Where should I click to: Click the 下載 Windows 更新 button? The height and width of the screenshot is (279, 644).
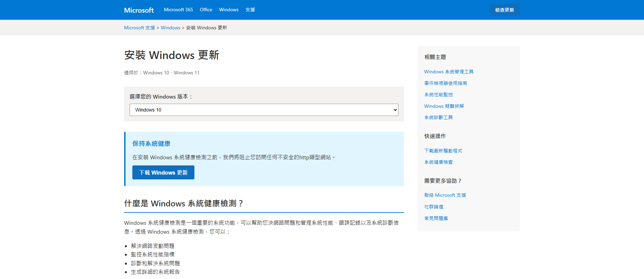coord(163,173)
